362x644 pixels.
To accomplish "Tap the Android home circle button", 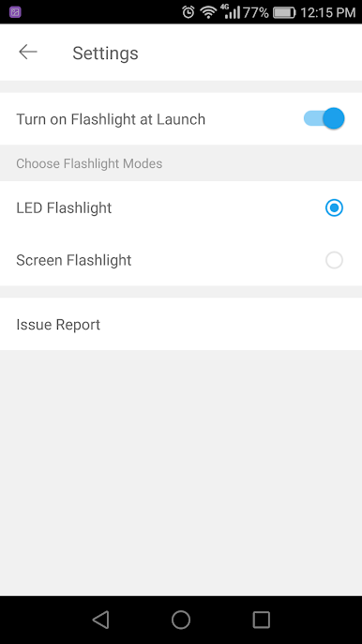I will pos(181,620).
